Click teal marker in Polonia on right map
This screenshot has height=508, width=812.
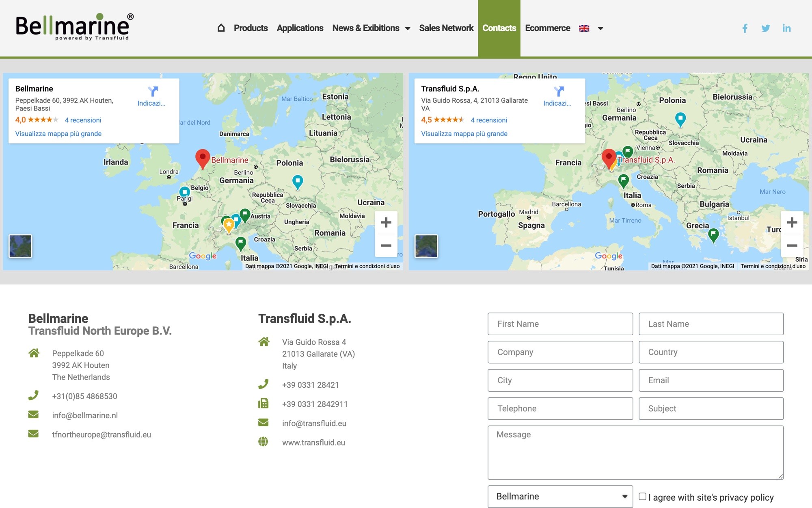pyautogui.click(x=680, y=119)
